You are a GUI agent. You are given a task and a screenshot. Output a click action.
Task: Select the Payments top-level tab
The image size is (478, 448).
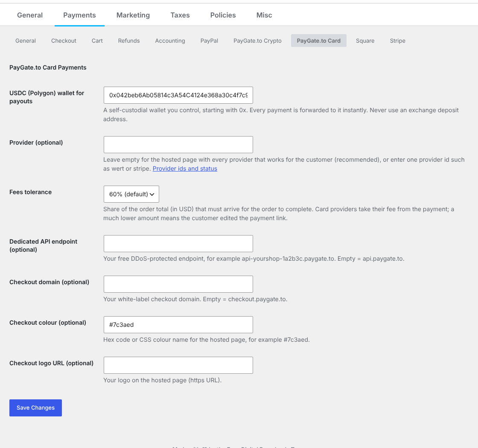(x=79, y=15)
